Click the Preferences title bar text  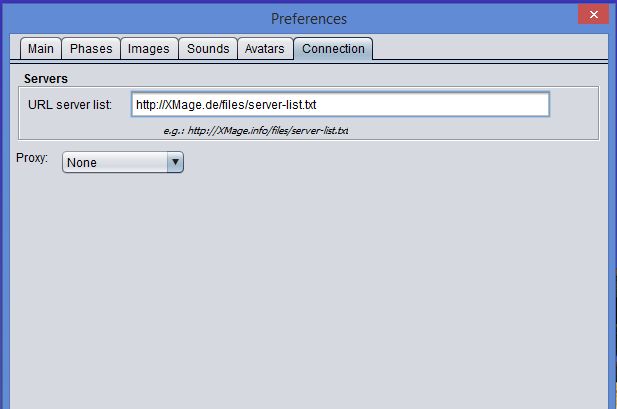click(308, 19)
